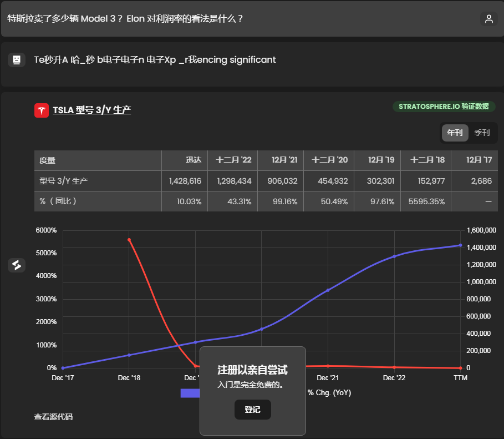This screenshot has height=439, width=504.
Task: Select the 十二月 '22 column header
Action: click(233, 160)
